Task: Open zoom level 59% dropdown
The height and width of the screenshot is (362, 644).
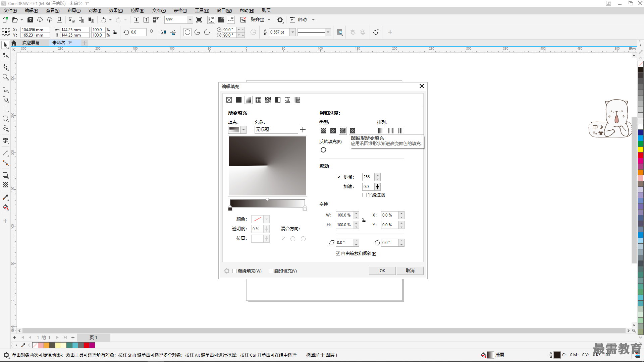Action: pyautogui.click(x=190, y=20)
